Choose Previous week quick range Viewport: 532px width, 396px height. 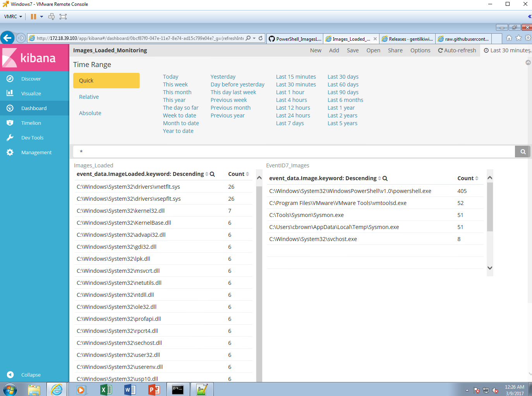[229, 100]
